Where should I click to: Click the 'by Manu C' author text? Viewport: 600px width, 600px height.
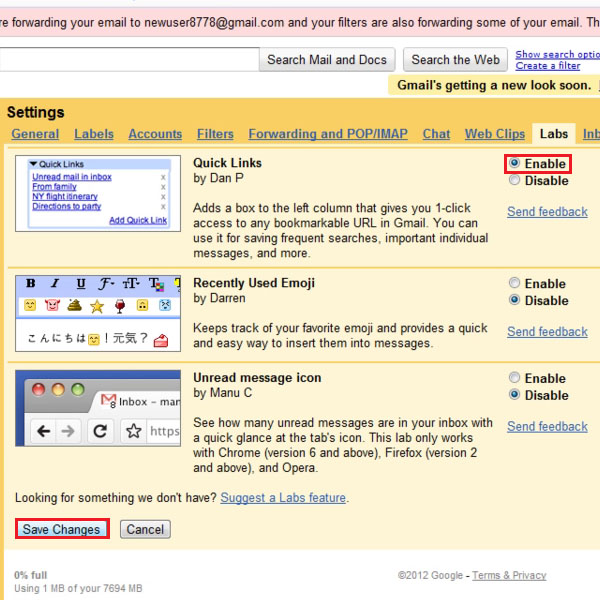pyautogui.click(x=223, y=393)
